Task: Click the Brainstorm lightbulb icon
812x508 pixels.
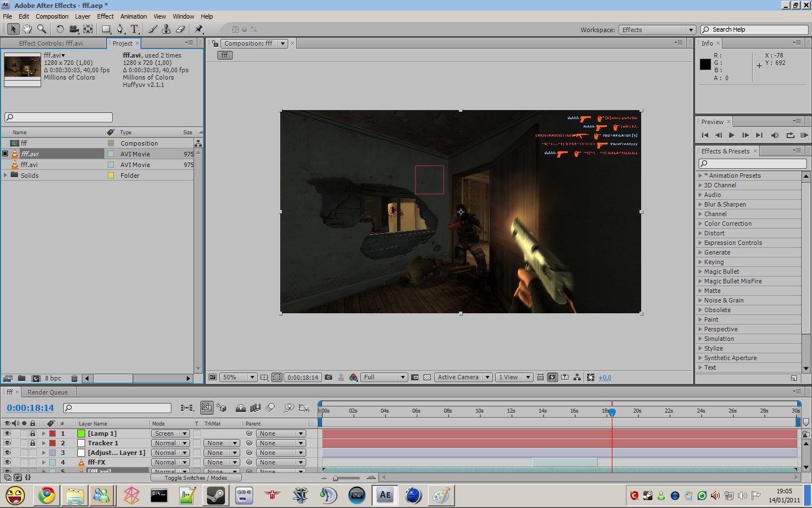Action: [x=289, y=408]
